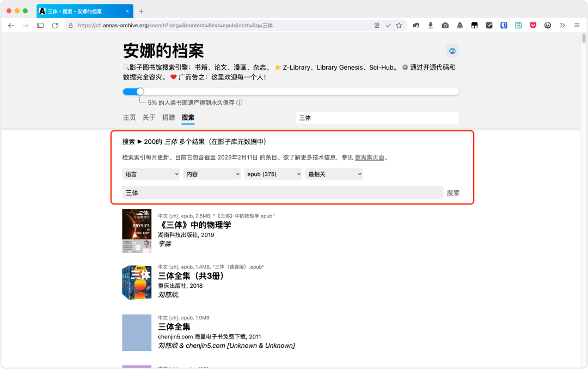Click the lock icon in address bar
The height and width of the screenshot is (369, 588).
pos(70,26)
